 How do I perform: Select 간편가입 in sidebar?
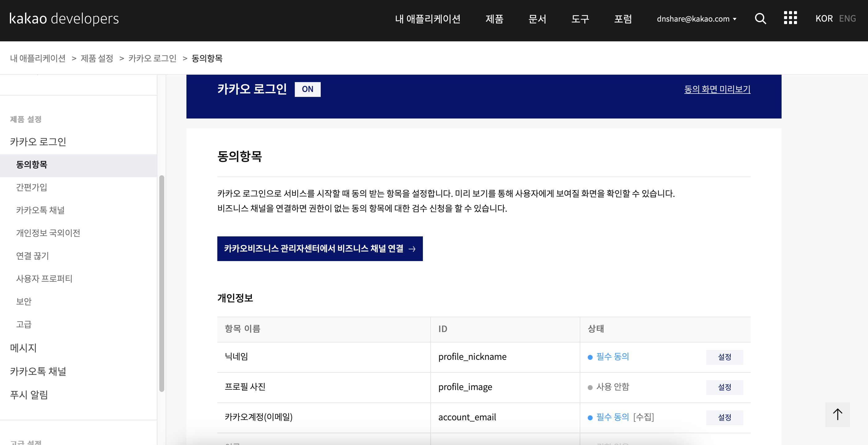[x=32, y=187]
